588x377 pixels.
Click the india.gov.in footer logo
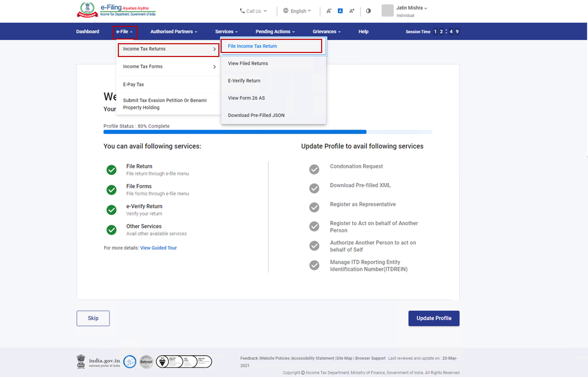click(x=98, y=362)
